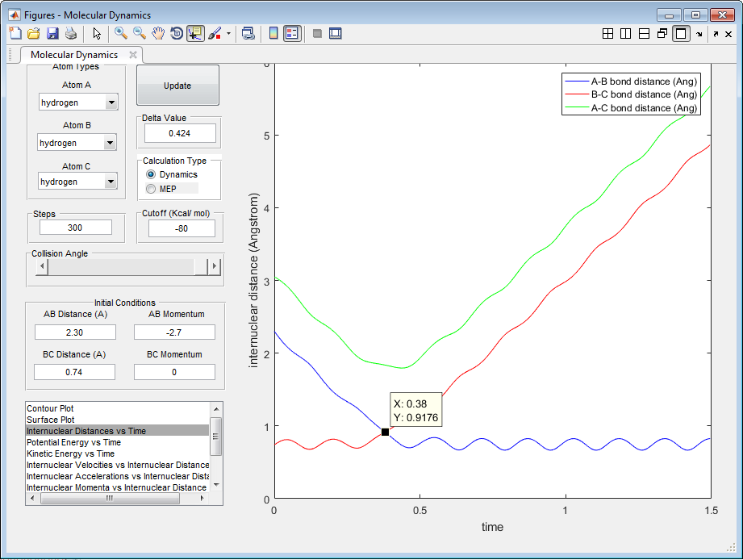Image resolution: width=743 pixels, height=560 pixels.
Task: Open the Atom B dropdown
Action: click(x=110, y=143)
